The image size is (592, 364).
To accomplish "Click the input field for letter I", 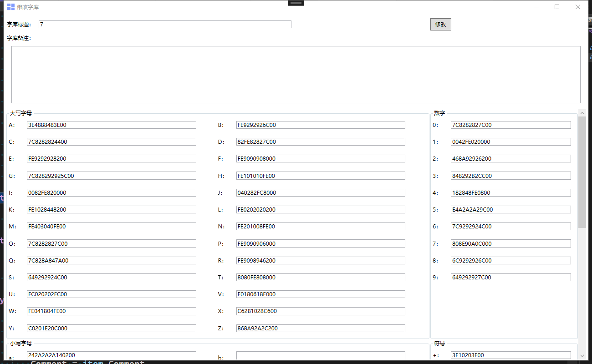I will [112, 192].
